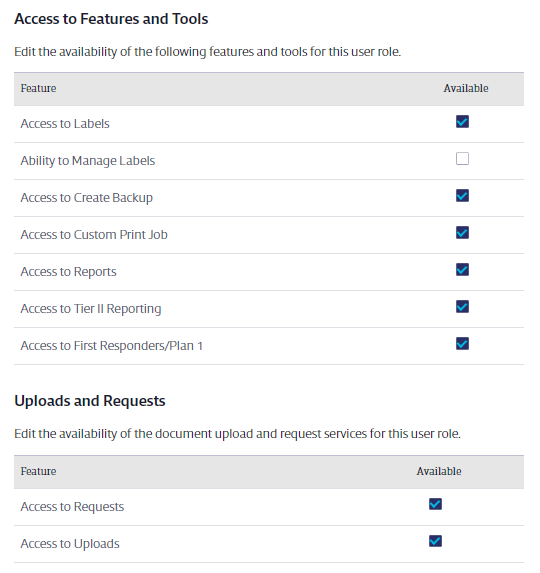
Task: Click the Access to Features and Tools heading
Action: point(111,19)
